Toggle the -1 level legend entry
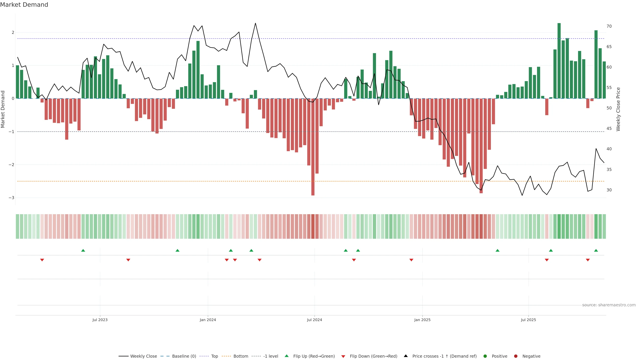This screenshot has height=362, width=644. click(x=271, y=356)
